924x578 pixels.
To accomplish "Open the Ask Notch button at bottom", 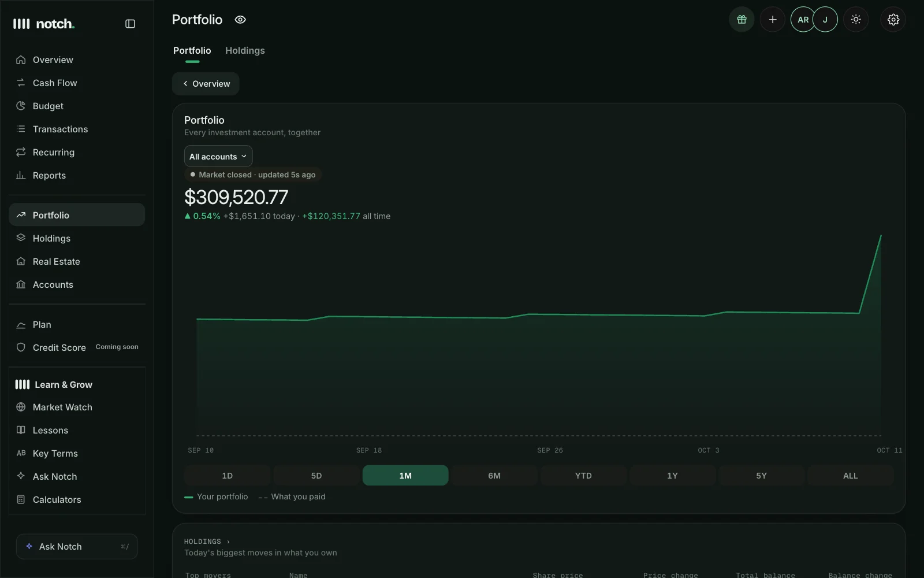I will (77, 546).
